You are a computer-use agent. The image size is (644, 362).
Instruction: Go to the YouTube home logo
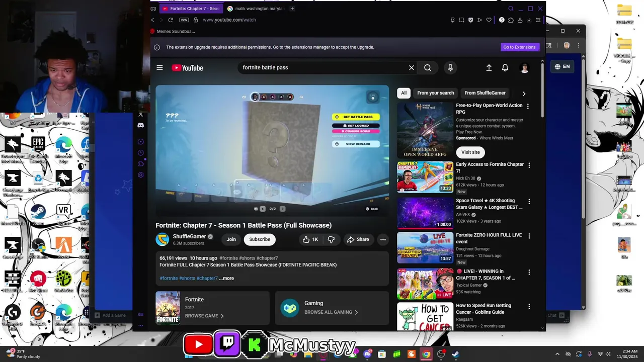tap(187, 68)
